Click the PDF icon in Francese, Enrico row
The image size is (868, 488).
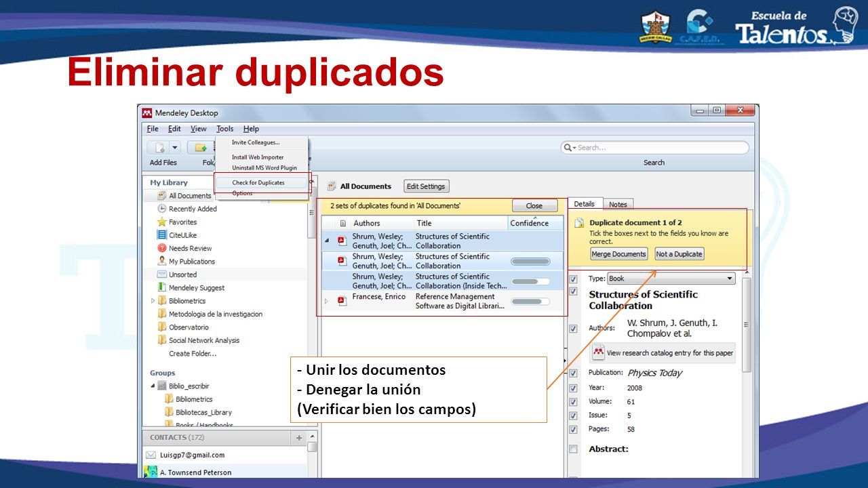click(x=342, y=301)
